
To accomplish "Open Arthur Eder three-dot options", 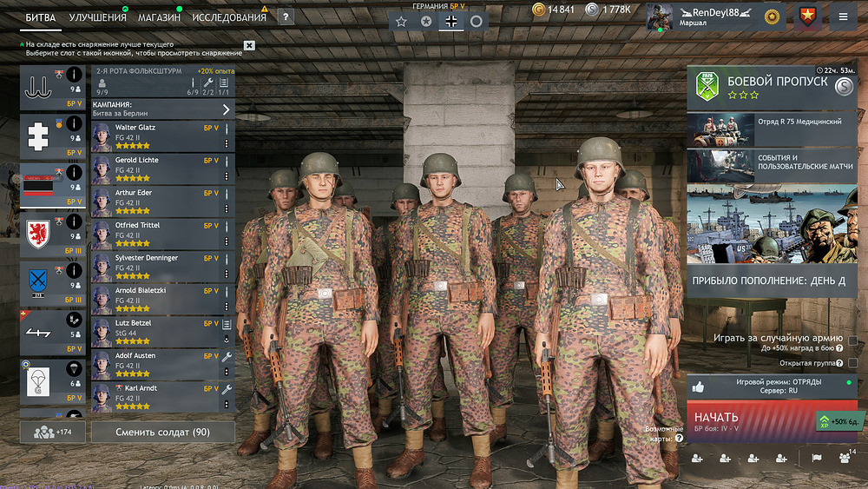I will click(227, 208).
